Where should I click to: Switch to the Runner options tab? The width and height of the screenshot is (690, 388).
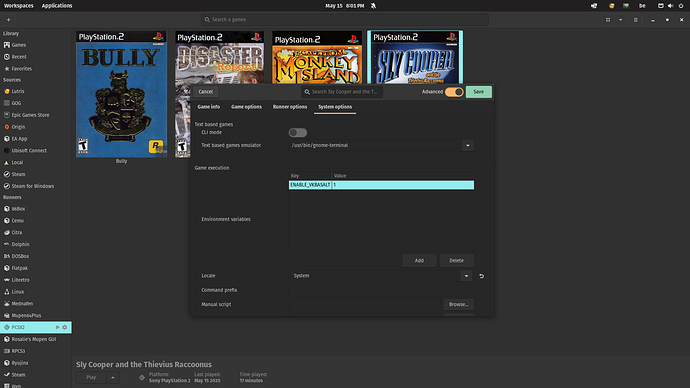click(x=290, y=107)
